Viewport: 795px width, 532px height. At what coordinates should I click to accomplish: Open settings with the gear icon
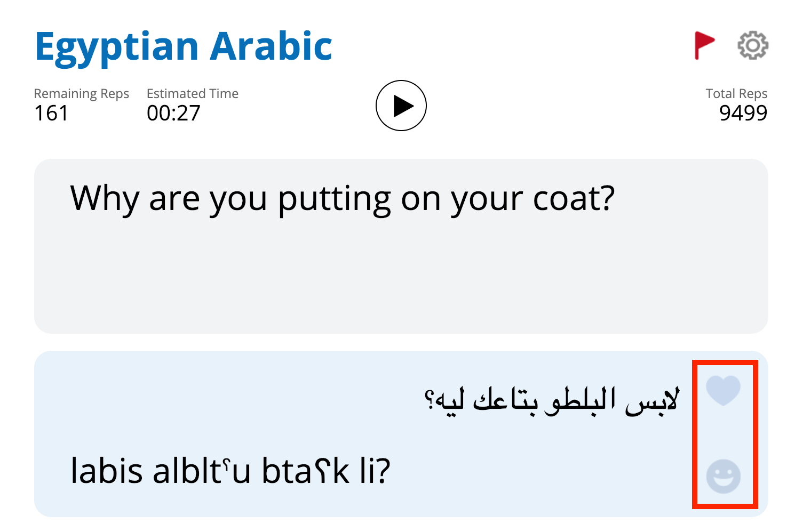753,45
